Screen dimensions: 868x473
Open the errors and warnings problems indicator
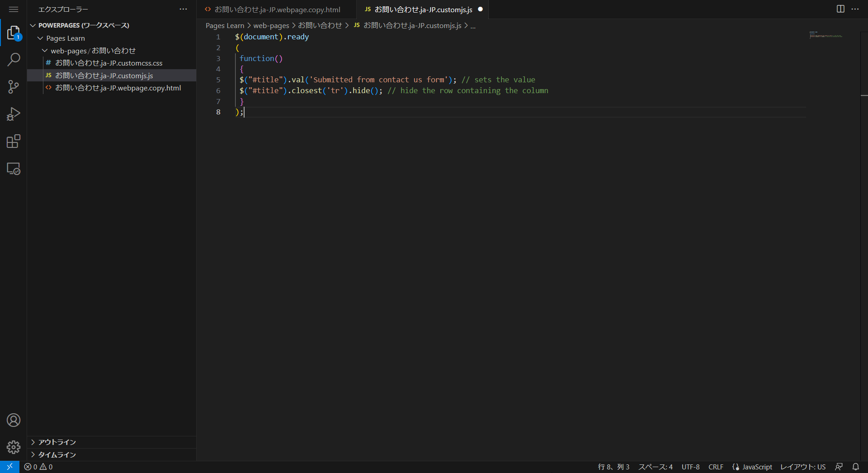[x=38, y=467]
